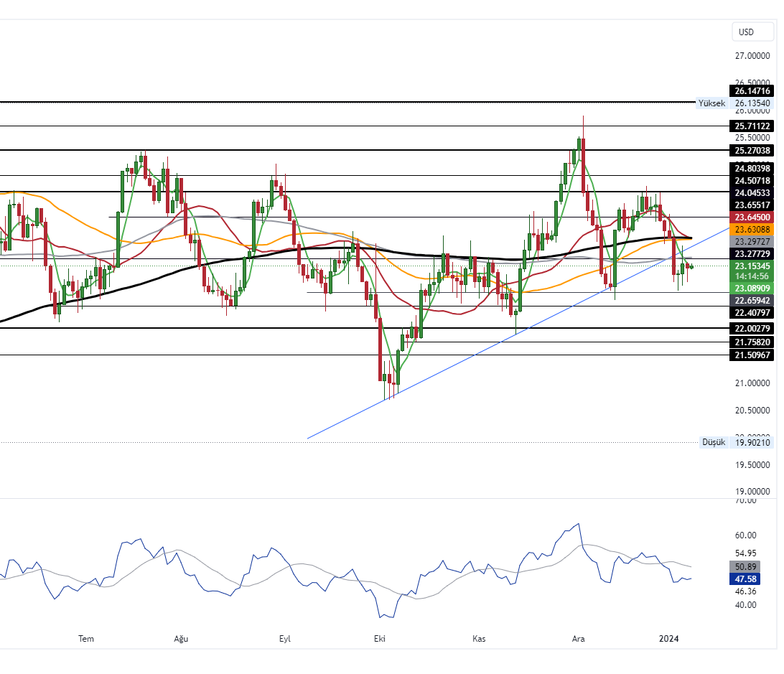The width and height of the screenshot is (784, 674).
Task: Select the 25.71122 horizontal level label
Action: pyautogui.click(x=752, y=126)
